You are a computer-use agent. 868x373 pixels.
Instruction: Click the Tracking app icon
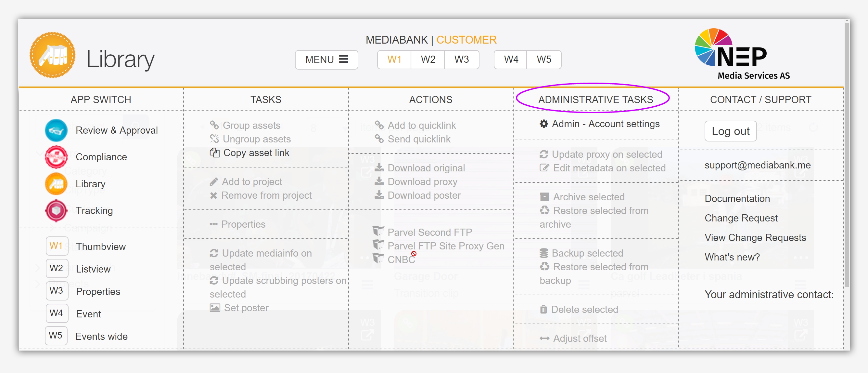pyautogui.click(x=56, y=210)
